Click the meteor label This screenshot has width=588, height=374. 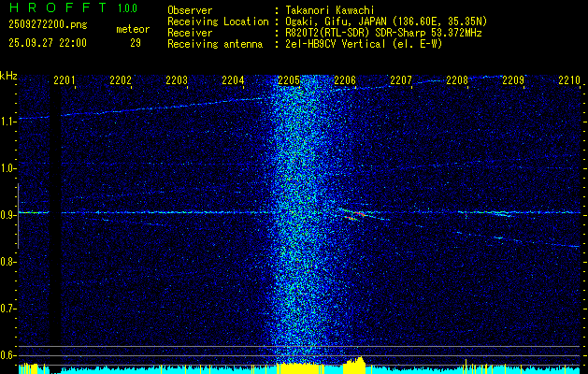click(x=133, y=29)
